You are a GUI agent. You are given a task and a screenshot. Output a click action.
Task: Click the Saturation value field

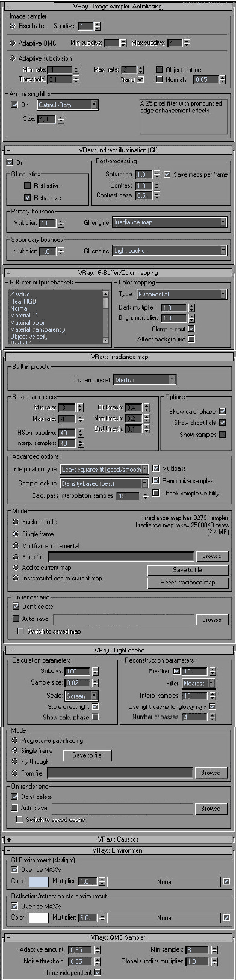pyautogui.click(x=143, y=174)
